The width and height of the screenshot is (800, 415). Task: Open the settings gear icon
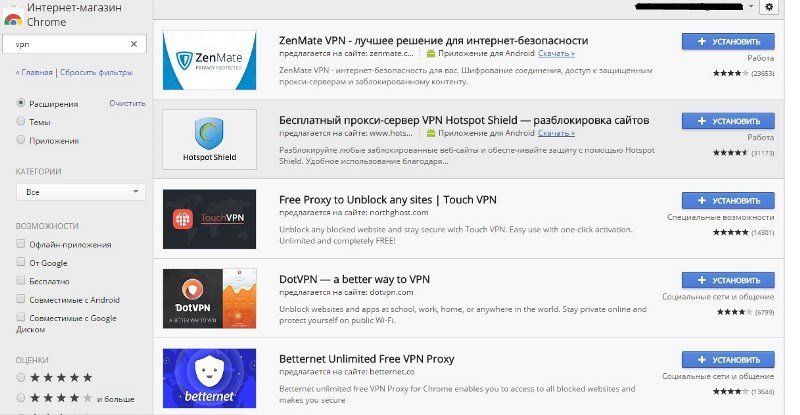pos(769,7)
